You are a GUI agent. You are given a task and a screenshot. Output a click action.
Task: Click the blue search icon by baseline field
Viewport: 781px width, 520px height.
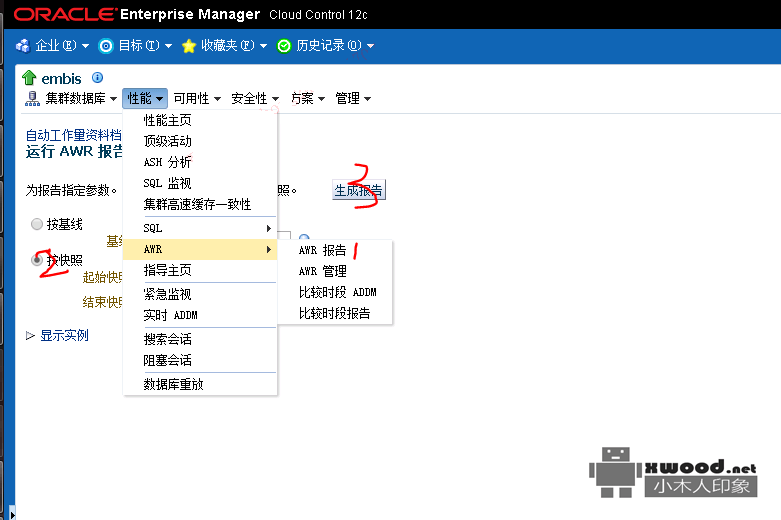click(304, 238)
